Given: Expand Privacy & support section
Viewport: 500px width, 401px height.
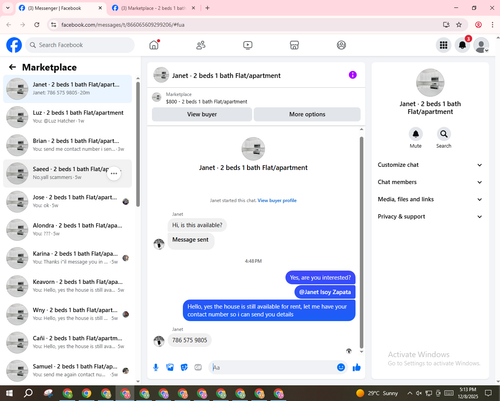Looking at the screenshot, I should tap(430, 217).
